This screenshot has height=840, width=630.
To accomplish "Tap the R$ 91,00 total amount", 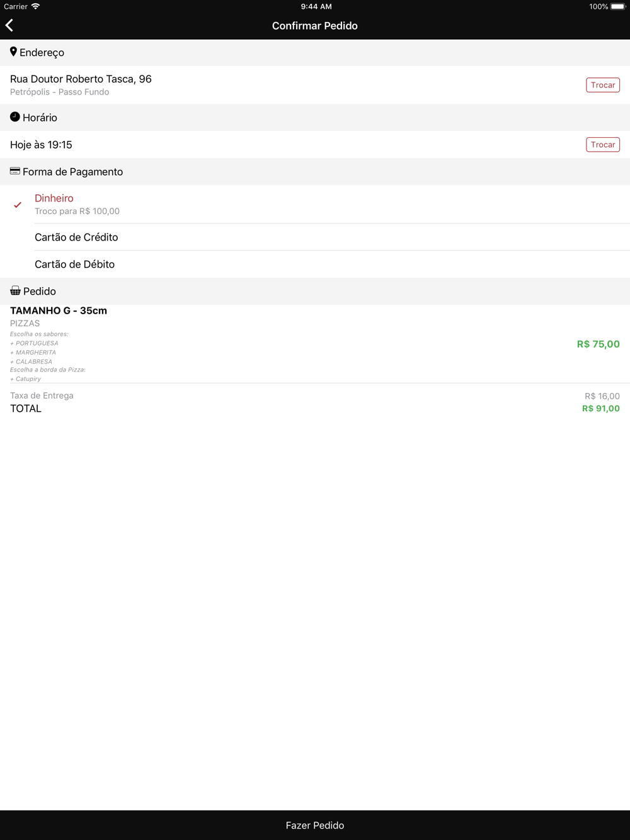I will pos(601,409).
